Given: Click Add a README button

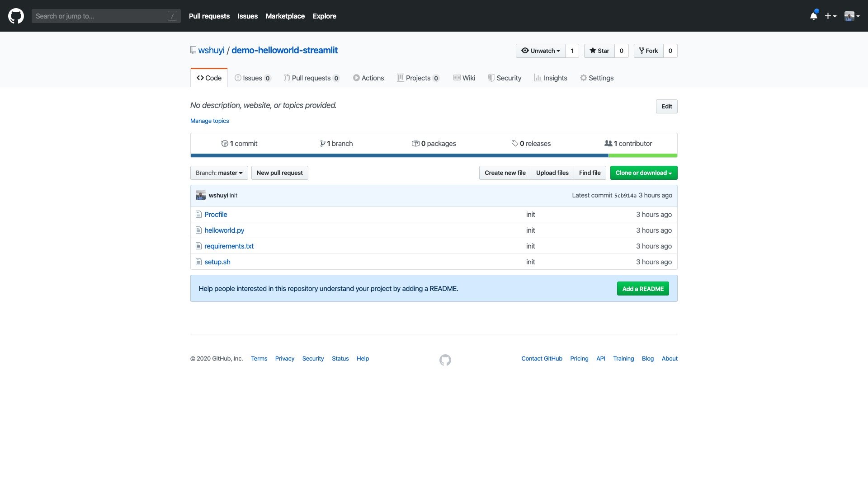Looking at the screenshot, I should pyautogui.click(x=643, y=289).
